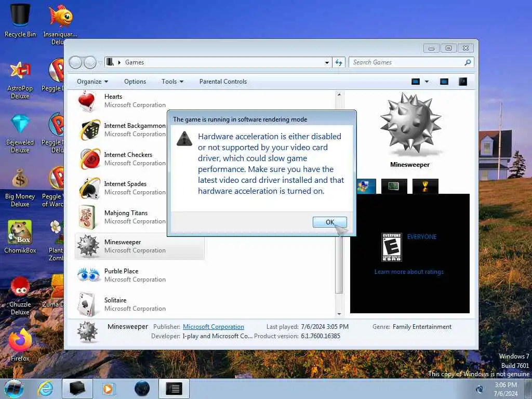Click OK in the software rendering dialog
The width and height of the screenshot is (532, 399).
pyautogui.click(x=329, y=222)
